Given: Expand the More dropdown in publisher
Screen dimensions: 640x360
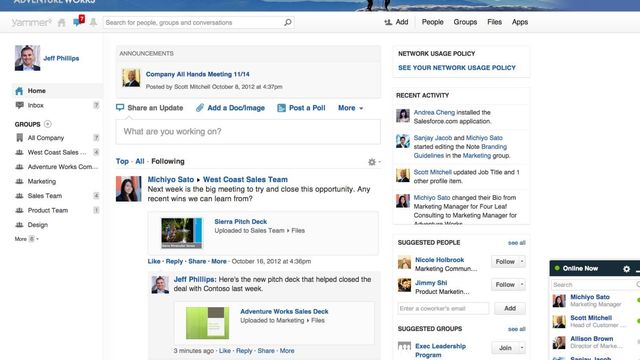Looking at the screenshot, I should (350, 108).
